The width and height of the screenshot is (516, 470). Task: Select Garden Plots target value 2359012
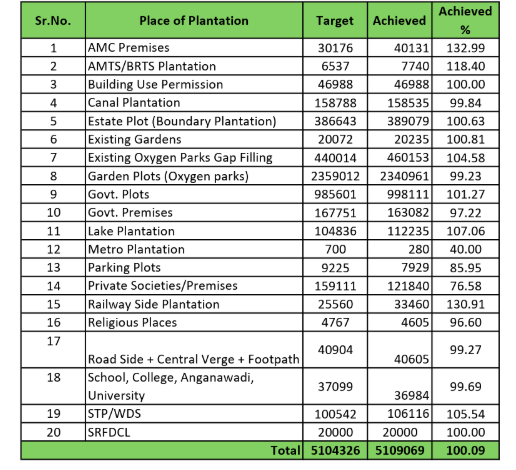(x=335, y=176)
